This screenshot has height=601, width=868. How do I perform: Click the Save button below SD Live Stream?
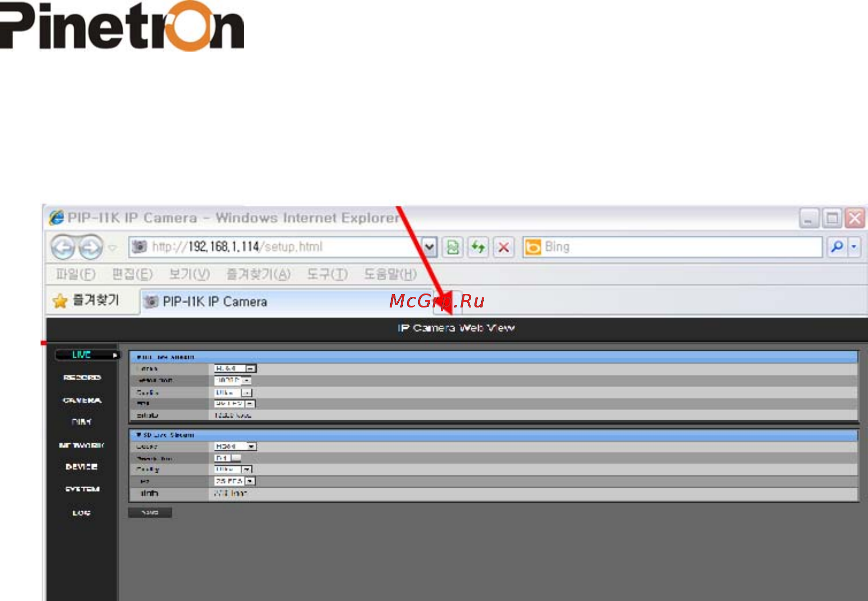click(x=150, y=512)
